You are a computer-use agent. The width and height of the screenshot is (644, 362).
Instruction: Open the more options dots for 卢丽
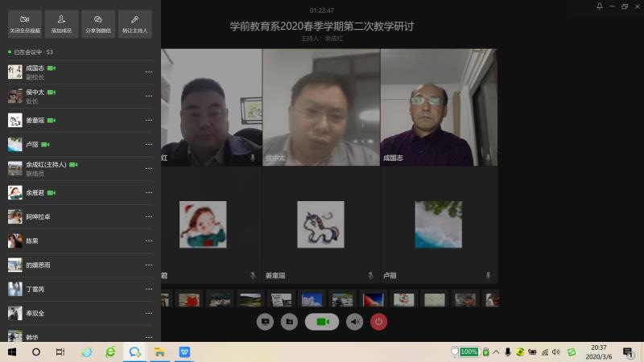148,145
